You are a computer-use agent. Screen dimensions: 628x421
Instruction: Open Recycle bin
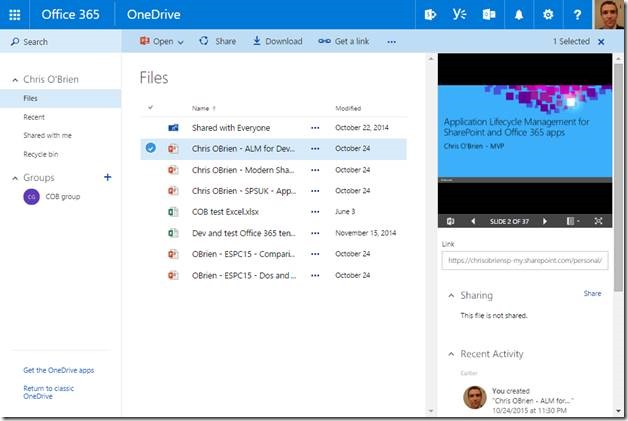click(x=40, y=154)
